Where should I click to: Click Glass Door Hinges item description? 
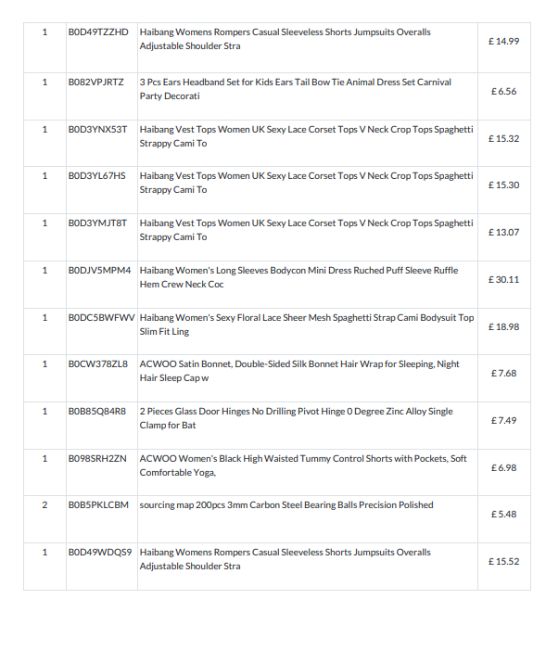pos(296,418)
